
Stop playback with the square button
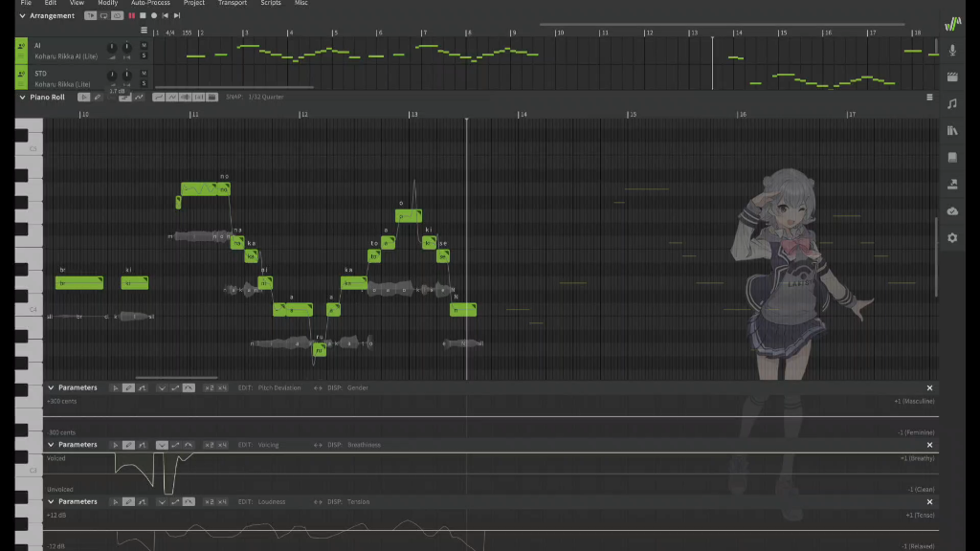pos(143,15)
